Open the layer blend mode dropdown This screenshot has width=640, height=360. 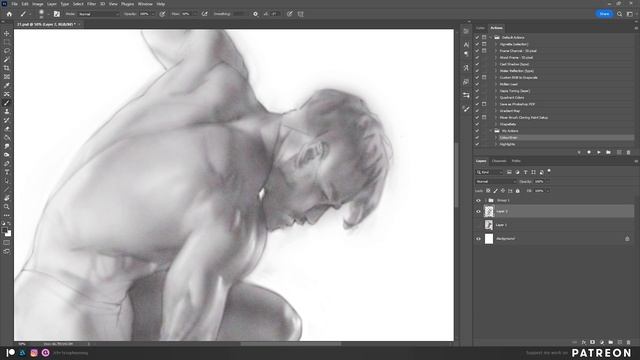pyautogui.click(x=496, y=182)
